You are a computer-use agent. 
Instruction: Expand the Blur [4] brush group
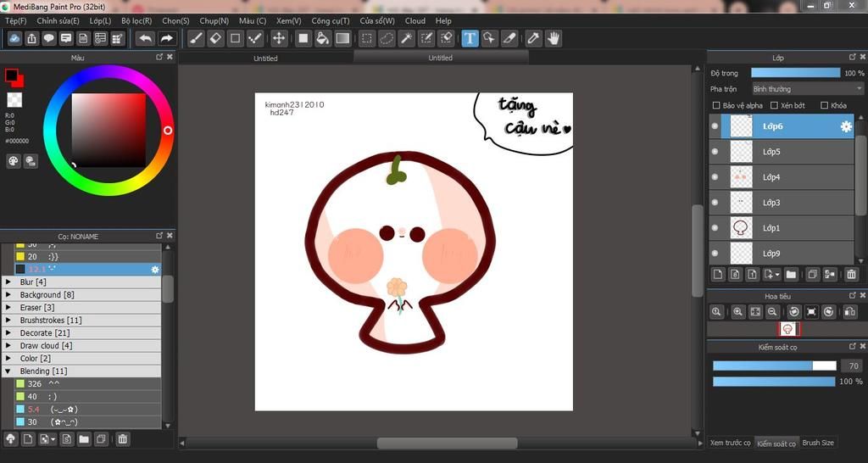tap(8, 282)
